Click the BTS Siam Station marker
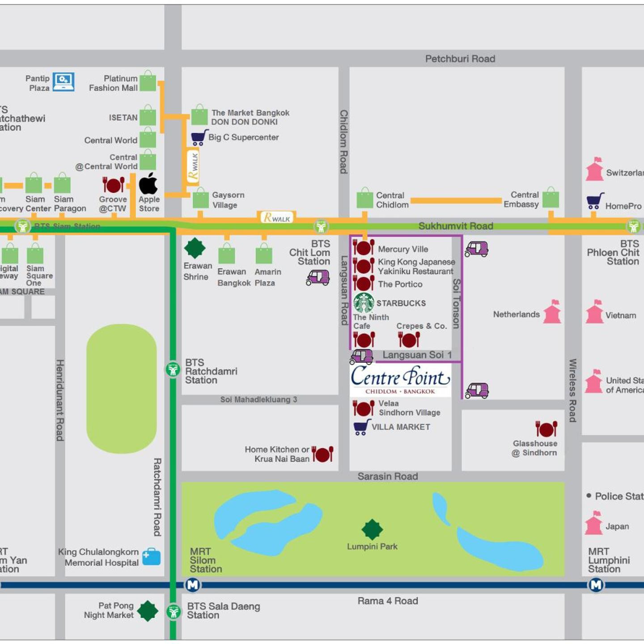The height and width of the screenshot is (644, 644). point(23,227)
